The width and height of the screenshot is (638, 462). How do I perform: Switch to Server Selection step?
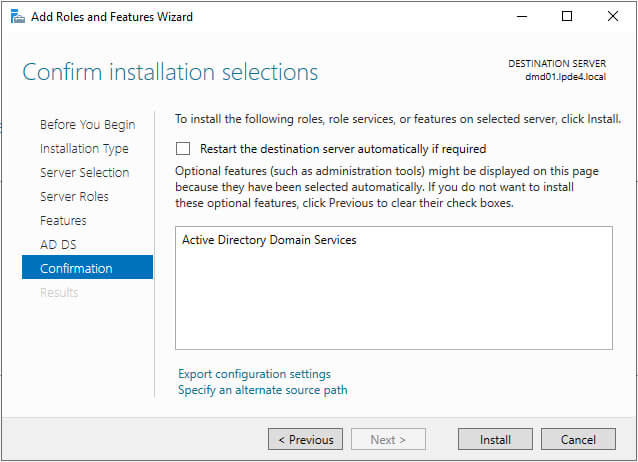pyautogui.click(x=85, y=173)
